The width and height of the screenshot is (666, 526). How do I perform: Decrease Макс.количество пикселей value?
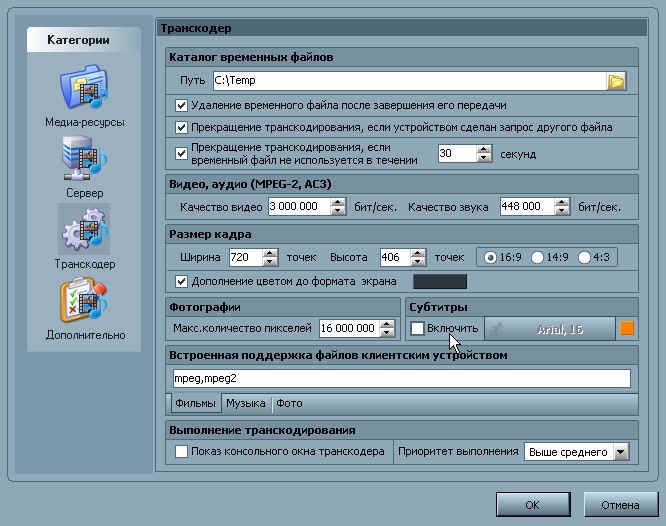(x=387, y=332)
